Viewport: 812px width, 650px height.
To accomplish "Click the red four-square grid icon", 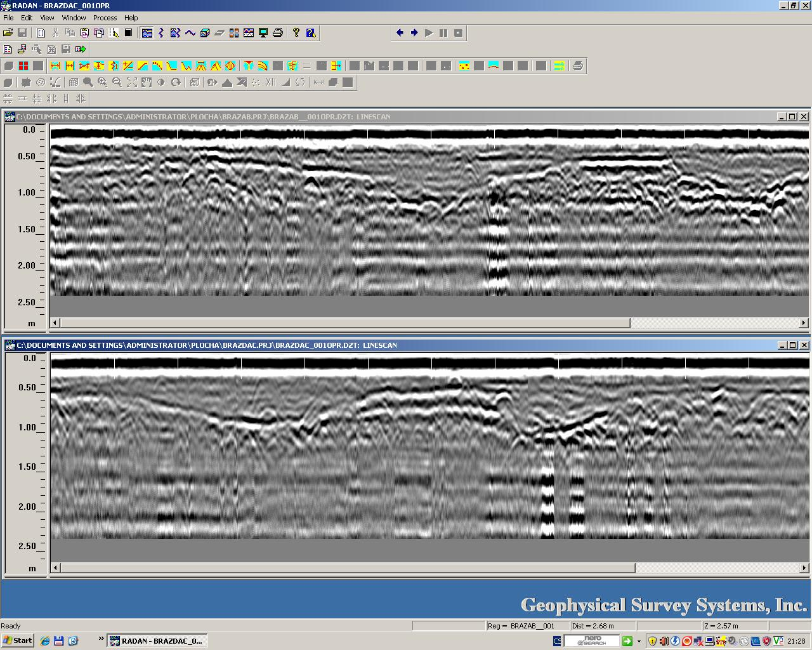I will [23, 65].
